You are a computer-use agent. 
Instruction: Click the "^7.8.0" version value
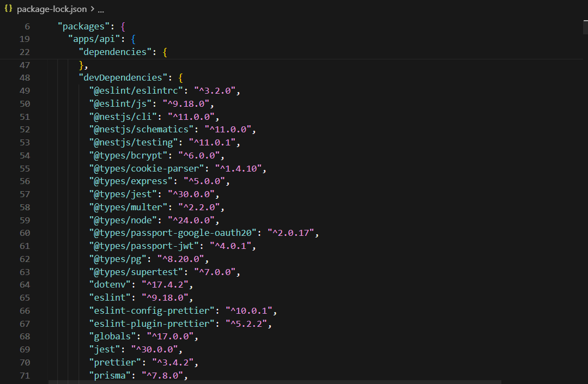(162, 375)
